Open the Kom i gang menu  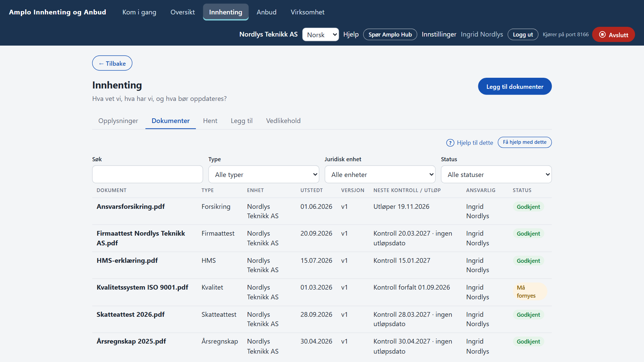pyautogui.click(x=139, y=12)
